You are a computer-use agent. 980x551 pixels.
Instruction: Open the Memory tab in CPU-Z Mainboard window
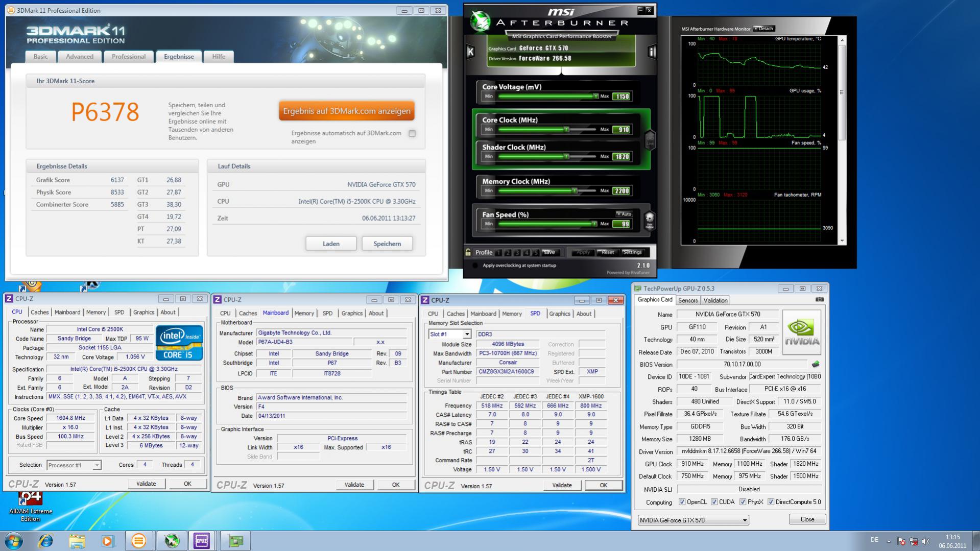[x=304, y=314]
